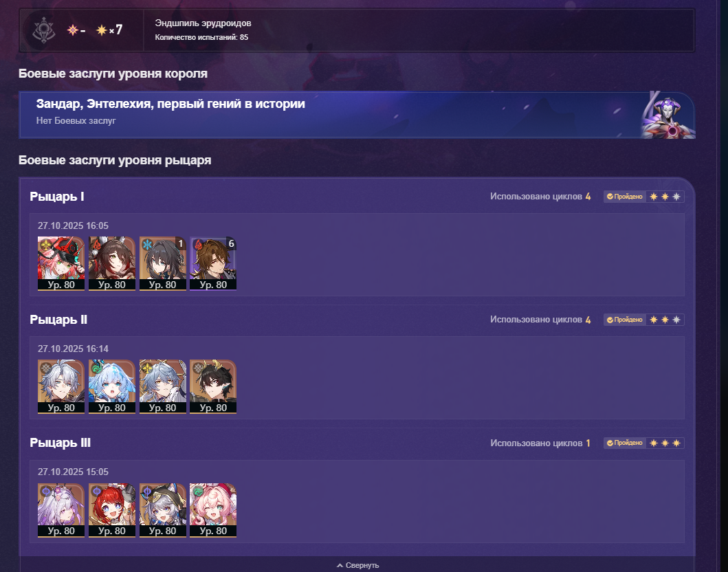The height and width of the screenshot is (572, 728).
Task: Click the first silver-haired character in Рыцарь II
Action: coord(60,386)
